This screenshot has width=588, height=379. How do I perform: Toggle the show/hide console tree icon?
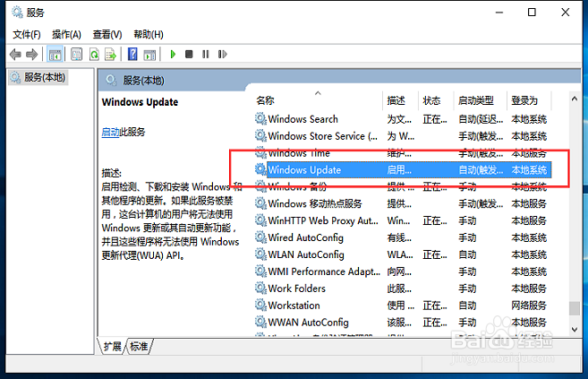pos(55,55)
